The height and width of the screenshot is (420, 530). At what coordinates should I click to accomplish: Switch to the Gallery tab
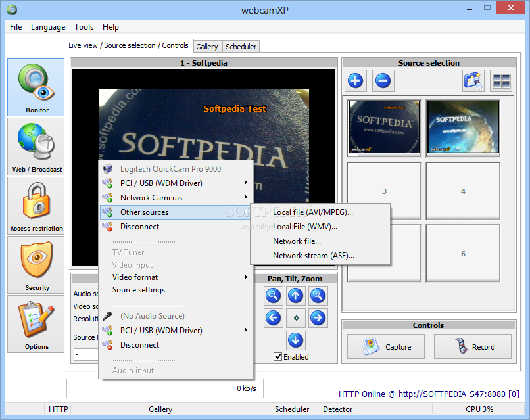(207, 47)
